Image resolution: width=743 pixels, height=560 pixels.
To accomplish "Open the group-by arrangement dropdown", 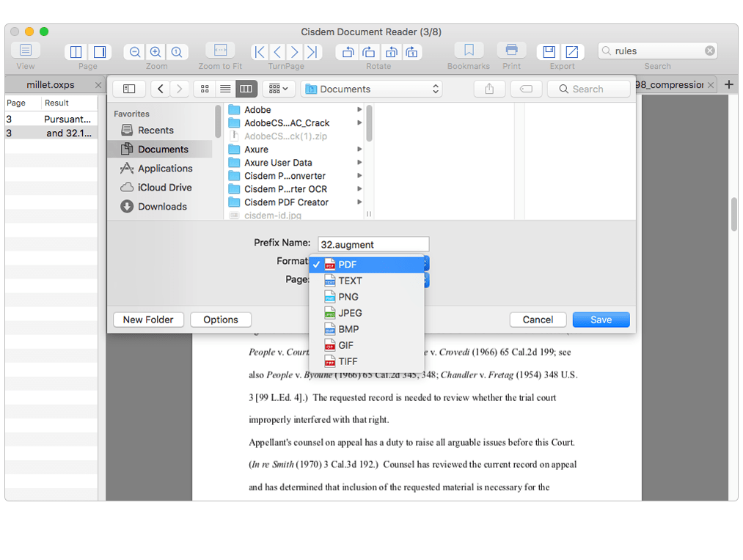I will pyautogui.click(x=278, y=89).
